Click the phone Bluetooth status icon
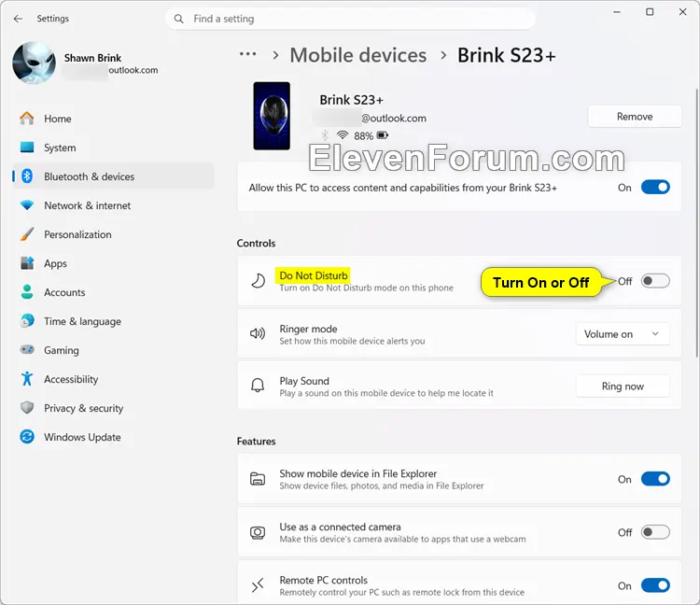The height and width of the screenshot is (605, 700). coord(325,134)
